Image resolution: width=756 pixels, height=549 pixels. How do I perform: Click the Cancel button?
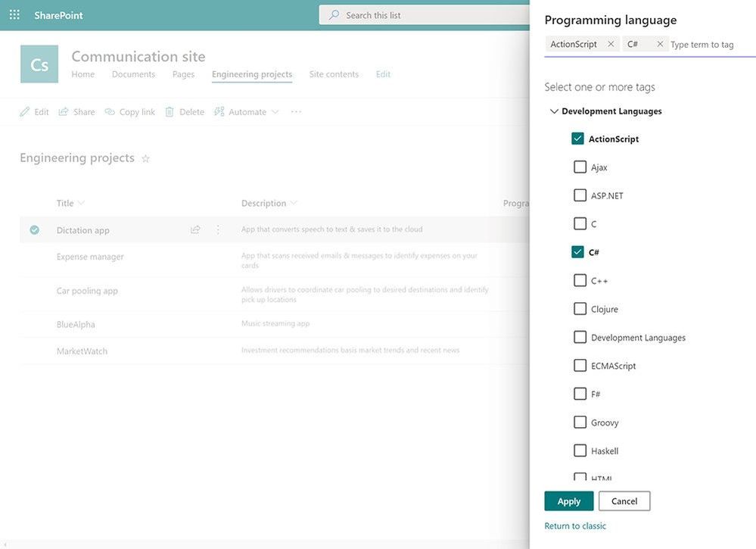(x=624, y=501)
